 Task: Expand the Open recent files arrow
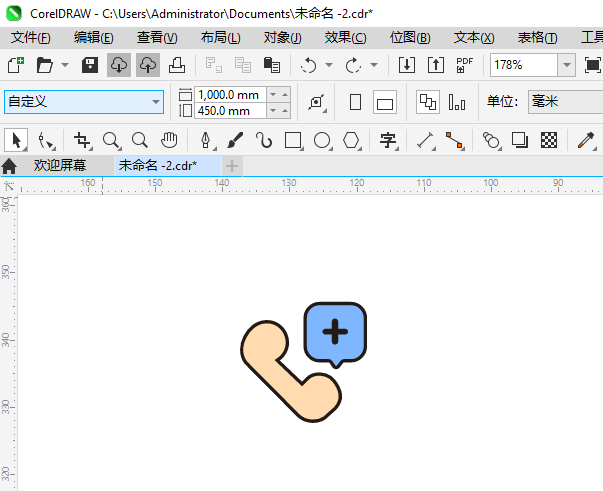[65, 65]
